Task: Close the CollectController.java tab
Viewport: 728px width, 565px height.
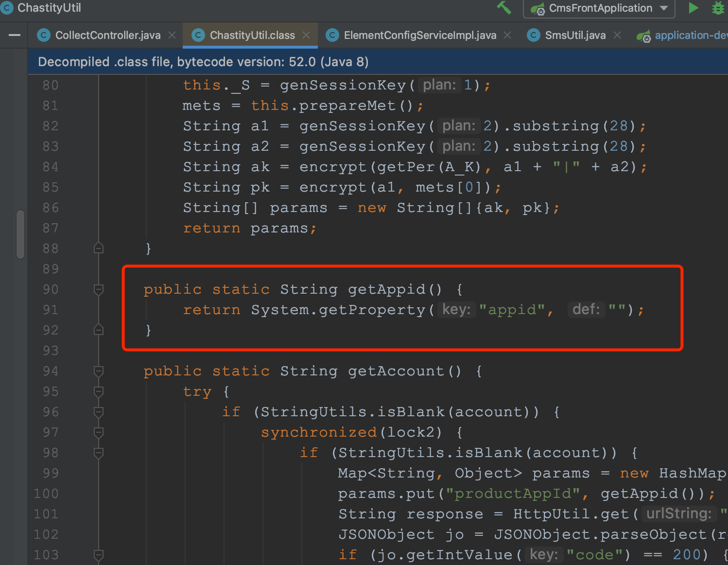Action: pos(172,35)
